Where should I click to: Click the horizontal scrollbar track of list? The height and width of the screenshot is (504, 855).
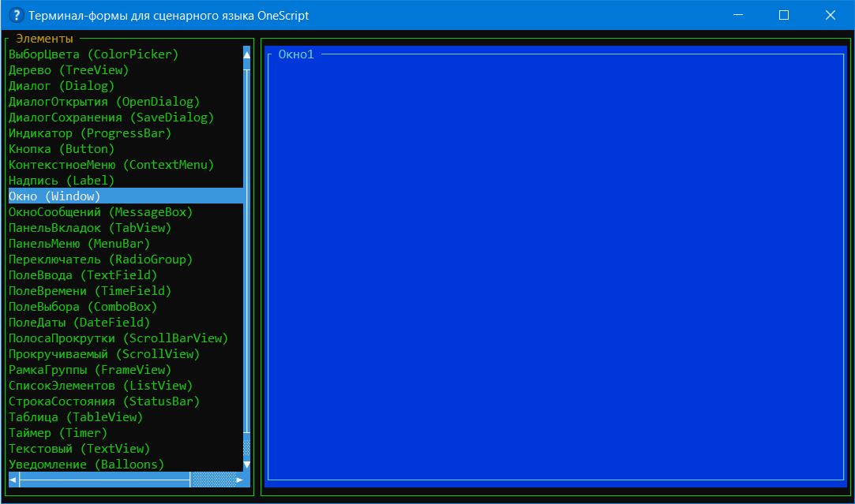tap(103, 479)
